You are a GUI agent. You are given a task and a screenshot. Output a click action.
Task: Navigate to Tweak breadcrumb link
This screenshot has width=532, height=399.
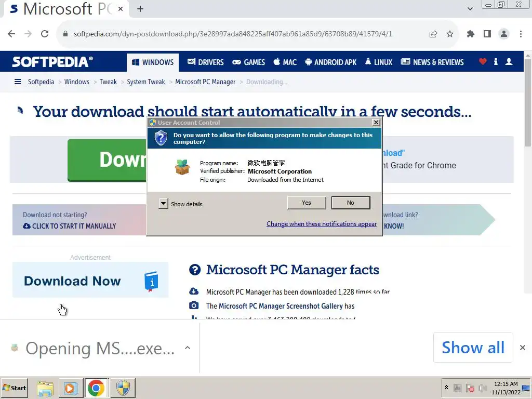tap(108, 82)
